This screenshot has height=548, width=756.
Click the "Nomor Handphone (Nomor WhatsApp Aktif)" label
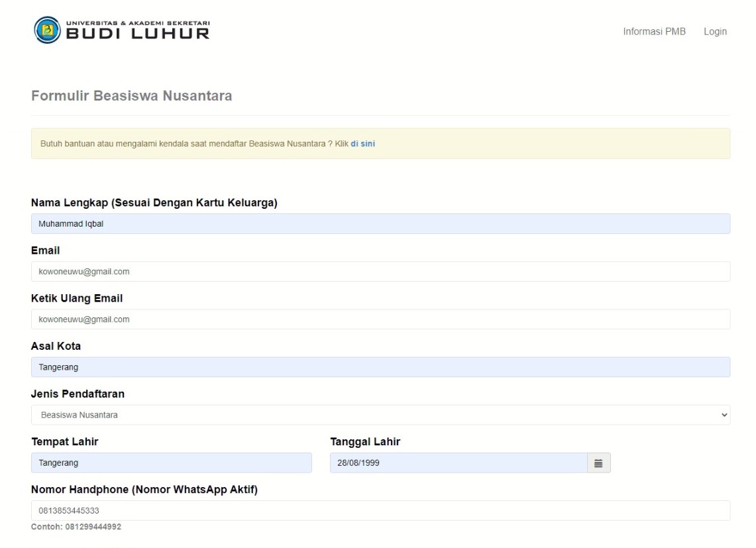pyautogui.click(x=144, y=490)
